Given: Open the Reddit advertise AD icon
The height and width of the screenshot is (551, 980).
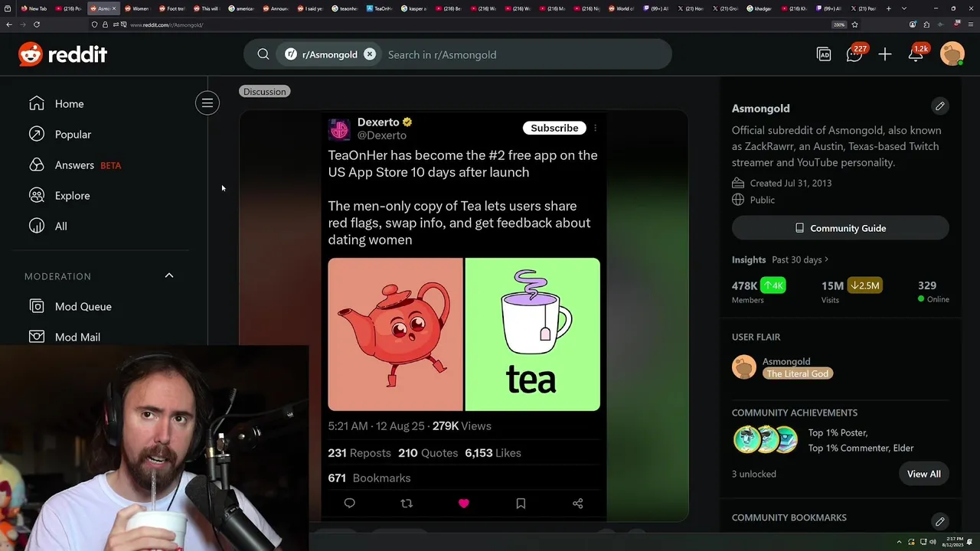Looking at the screenshot, I should tap(824, 54).
